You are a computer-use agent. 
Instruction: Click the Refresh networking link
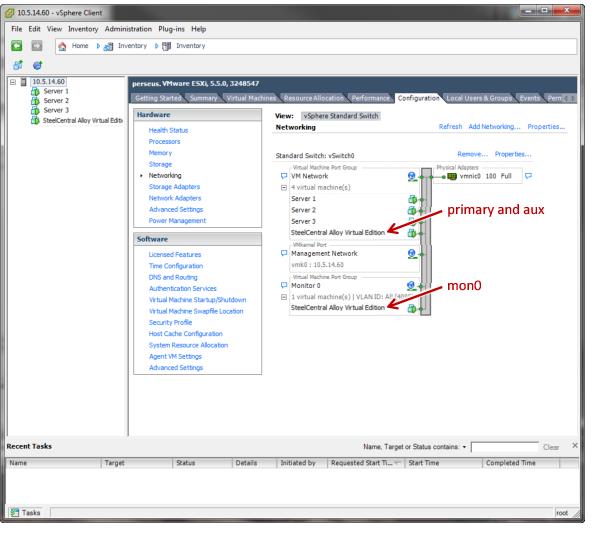point(450,127)
